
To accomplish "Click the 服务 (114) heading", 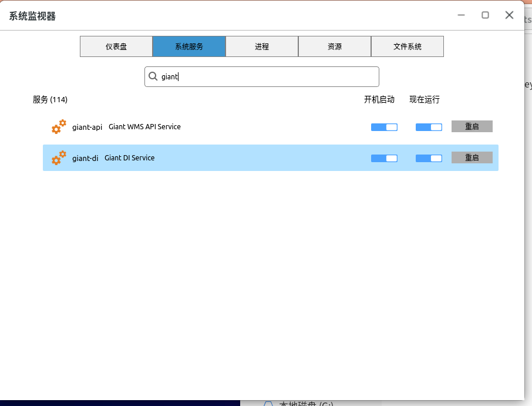I will (50, 99).
